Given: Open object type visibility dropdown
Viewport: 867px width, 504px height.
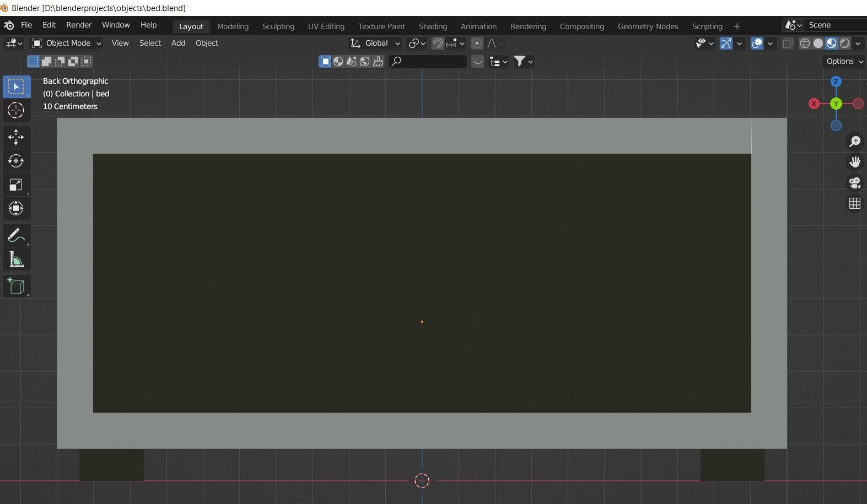Looking at the screenshot, I should click(x=704, y=43).
